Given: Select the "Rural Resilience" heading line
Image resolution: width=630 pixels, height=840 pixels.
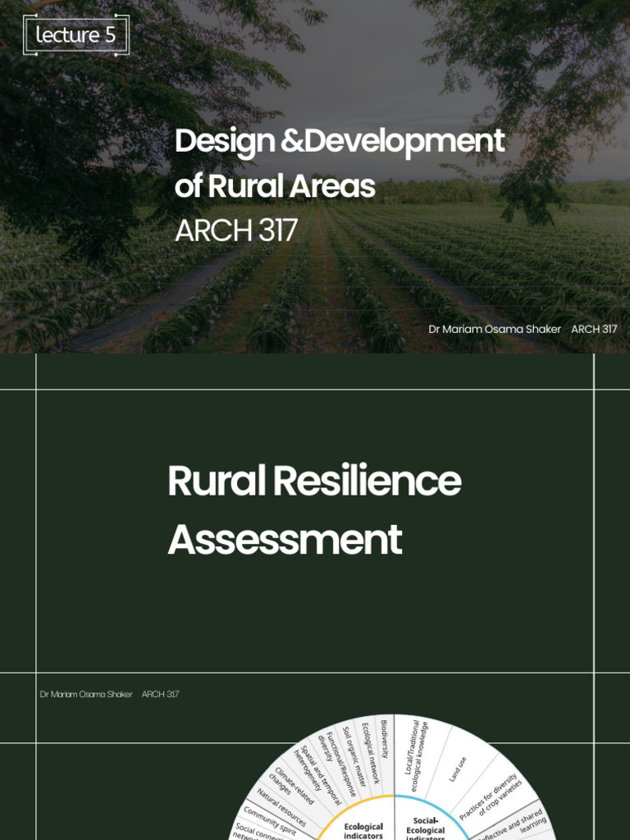Looking at the screenshot, I should pyautogui.click(x=314, y=481).
